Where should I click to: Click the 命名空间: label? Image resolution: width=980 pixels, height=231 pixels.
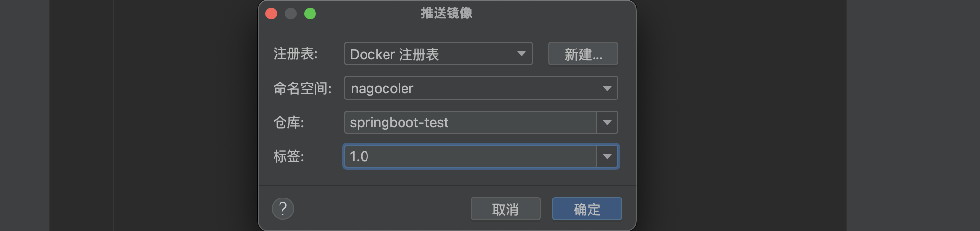click(302, 88)
